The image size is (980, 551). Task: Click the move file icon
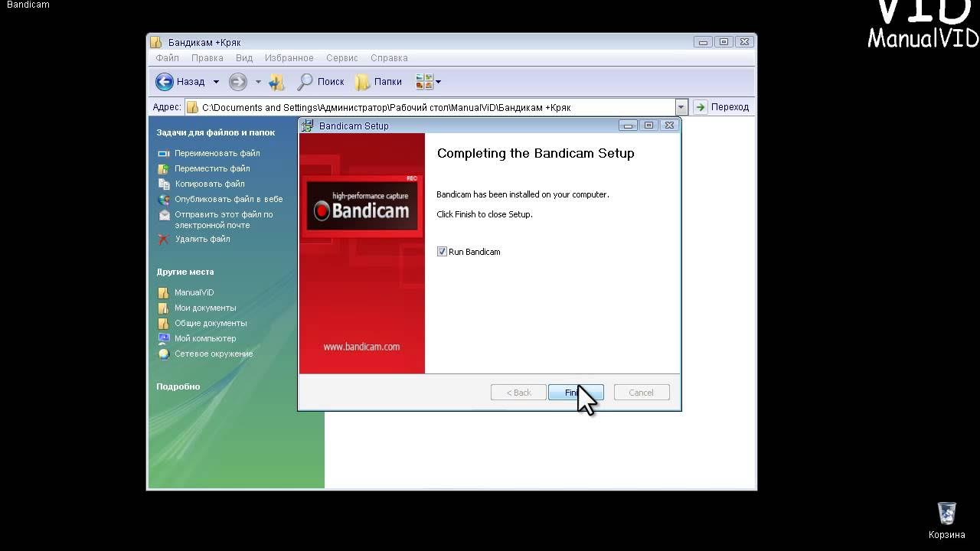163,168
